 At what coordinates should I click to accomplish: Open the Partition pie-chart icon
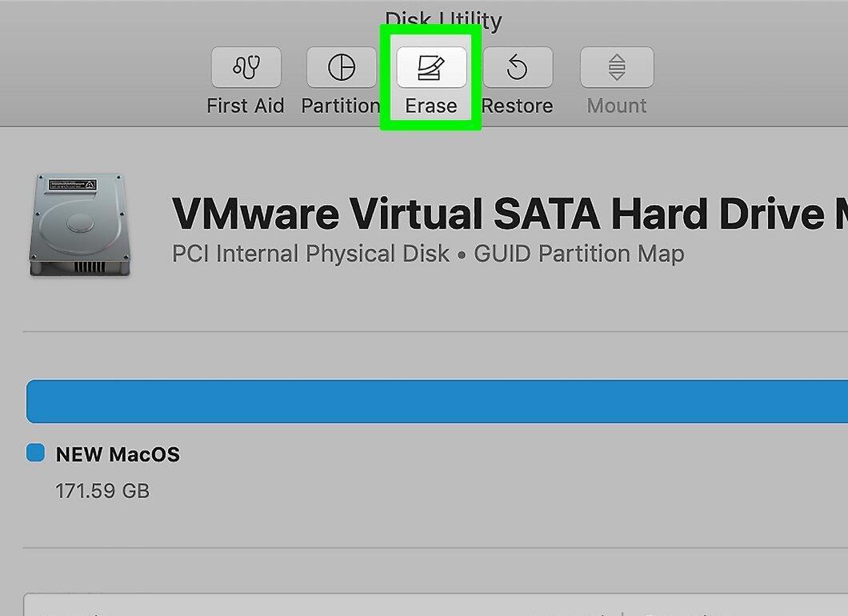point(342,67)
